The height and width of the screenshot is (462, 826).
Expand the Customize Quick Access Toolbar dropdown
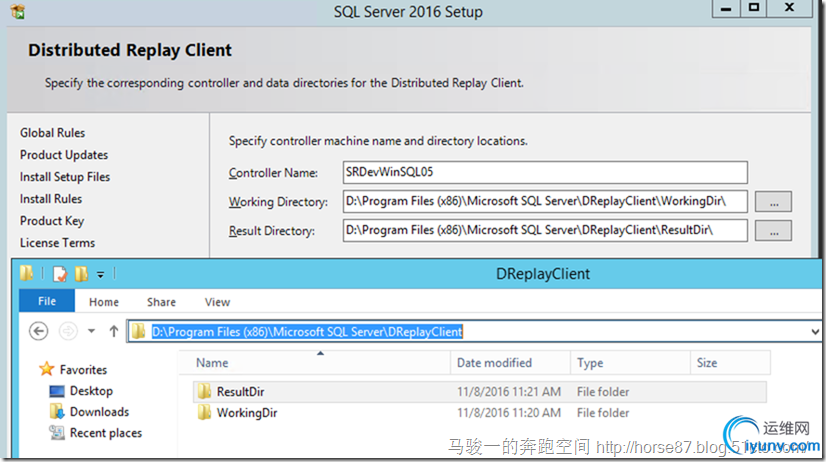click(100, 274)
